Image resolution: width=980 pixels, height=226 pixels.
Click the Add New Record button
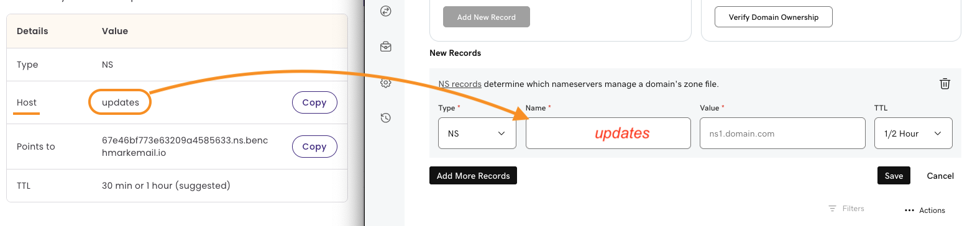click(x=487, y=17)
